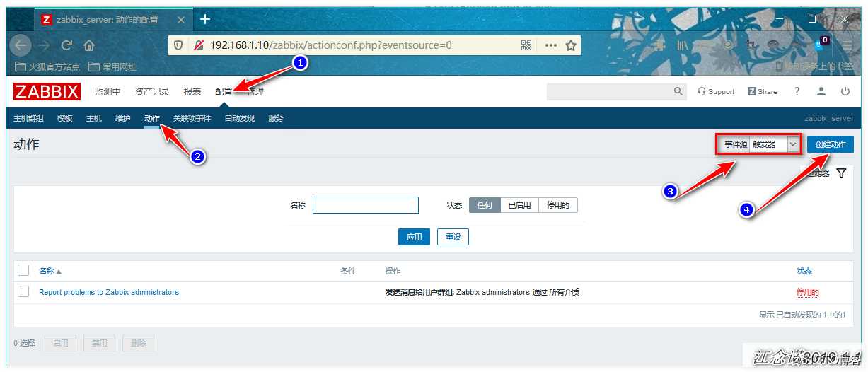
Task: Open the QR code icon in address bar
Action: [x=526, y=45]
